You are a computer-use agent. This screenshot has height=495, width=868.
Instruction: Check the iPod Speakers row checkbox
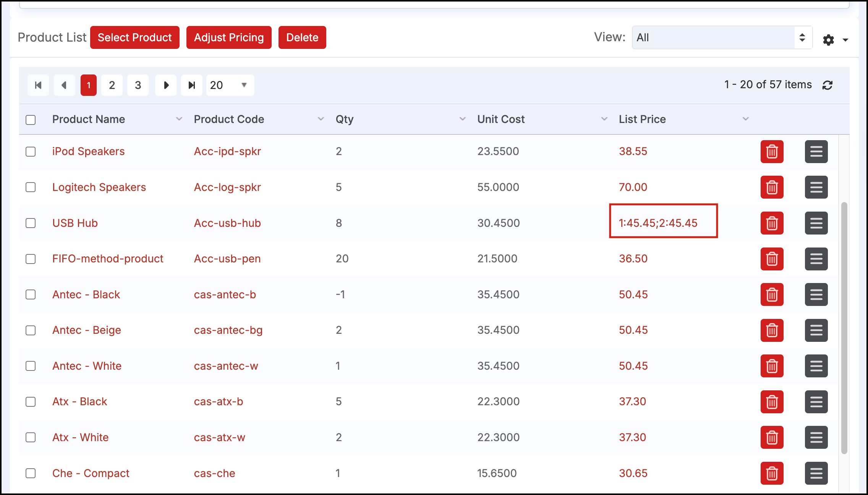31,152
